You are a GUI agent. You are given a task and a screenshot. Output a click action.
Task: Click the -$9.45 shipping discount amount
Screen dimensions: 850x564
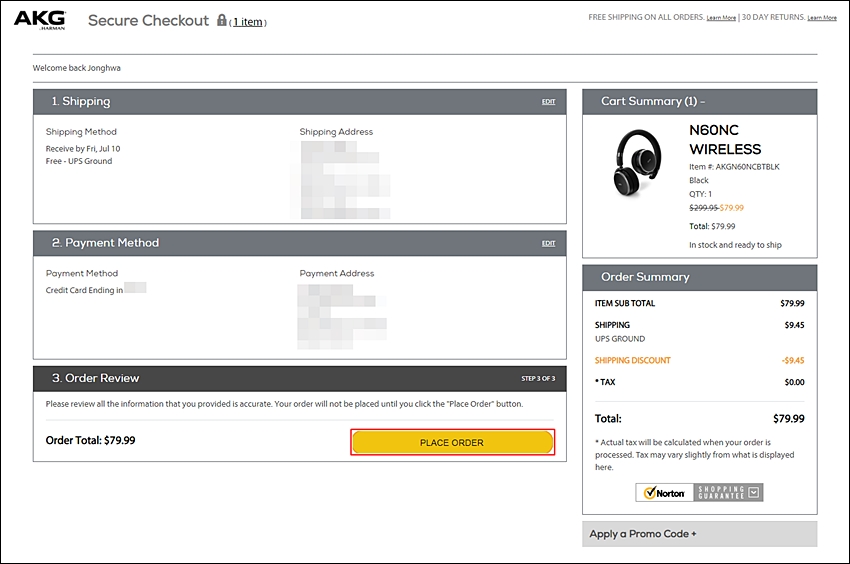[793, 361]
